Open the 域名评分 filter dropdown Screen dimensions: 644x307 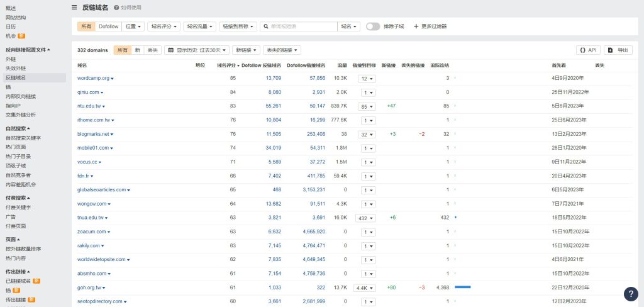click(164, 26)
